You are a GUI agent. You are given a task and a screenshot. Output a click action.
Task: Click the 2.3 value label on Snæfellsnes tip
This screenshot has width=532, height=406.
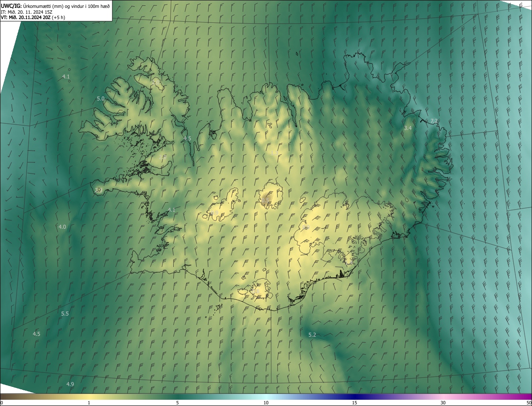coord(99,190)
